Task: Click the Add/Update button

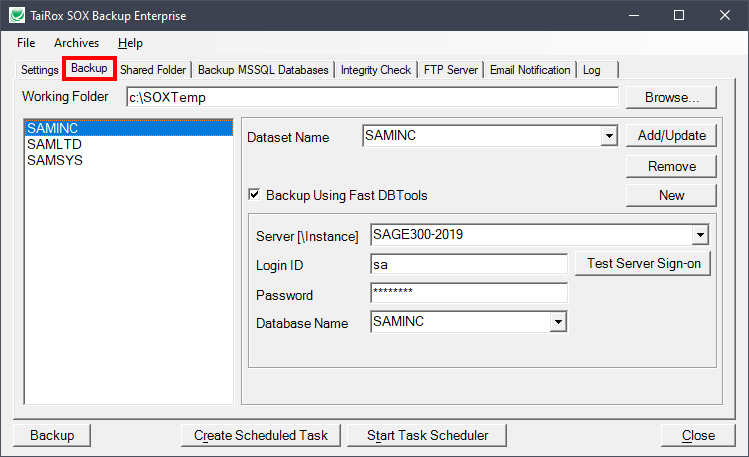Action: (x=671, y=136)
